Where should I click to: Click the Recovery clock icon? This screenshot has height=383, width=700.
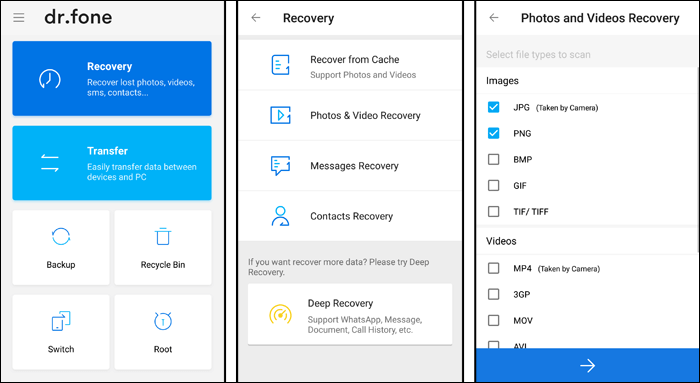coord(50,79)
